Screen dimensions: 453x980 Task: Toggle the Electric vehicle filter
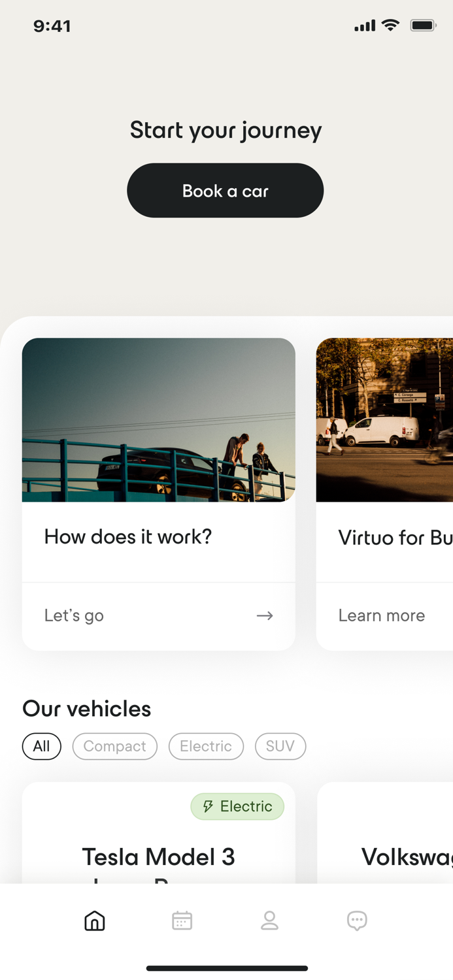pyautogui.click(x=206, y=745)
